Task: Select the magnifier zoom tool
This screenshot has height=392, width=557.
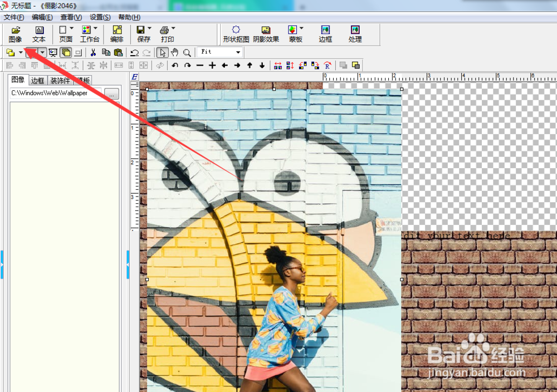Action: tap(187, 52)
